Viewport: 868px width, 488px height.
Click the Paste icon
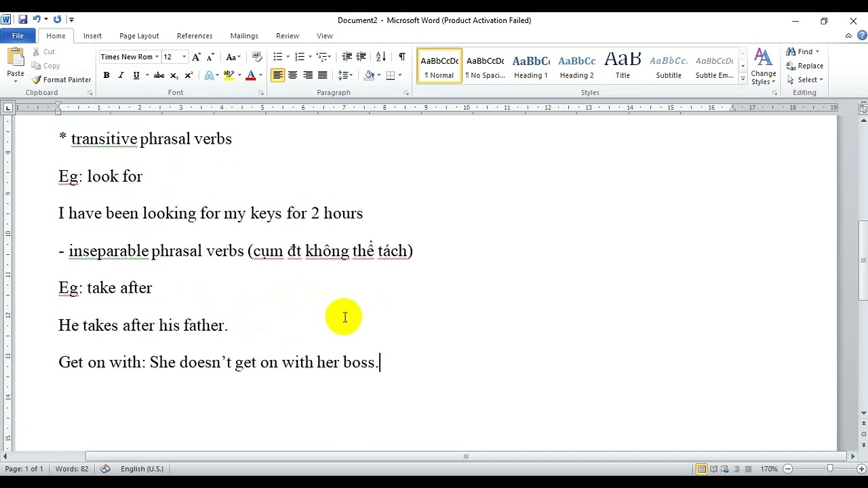click(15, 58)
